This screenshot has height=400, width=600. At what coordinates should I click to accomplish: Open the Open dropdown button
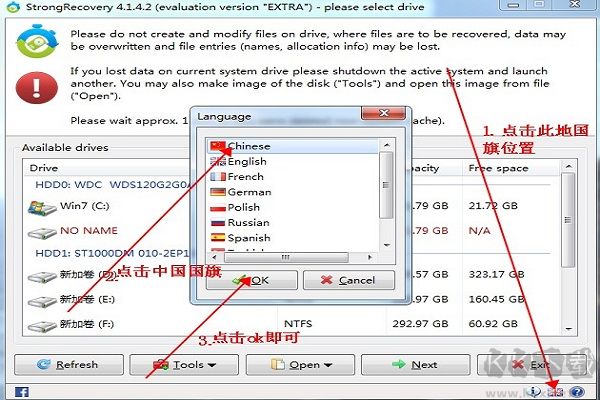tap(300, 364)
